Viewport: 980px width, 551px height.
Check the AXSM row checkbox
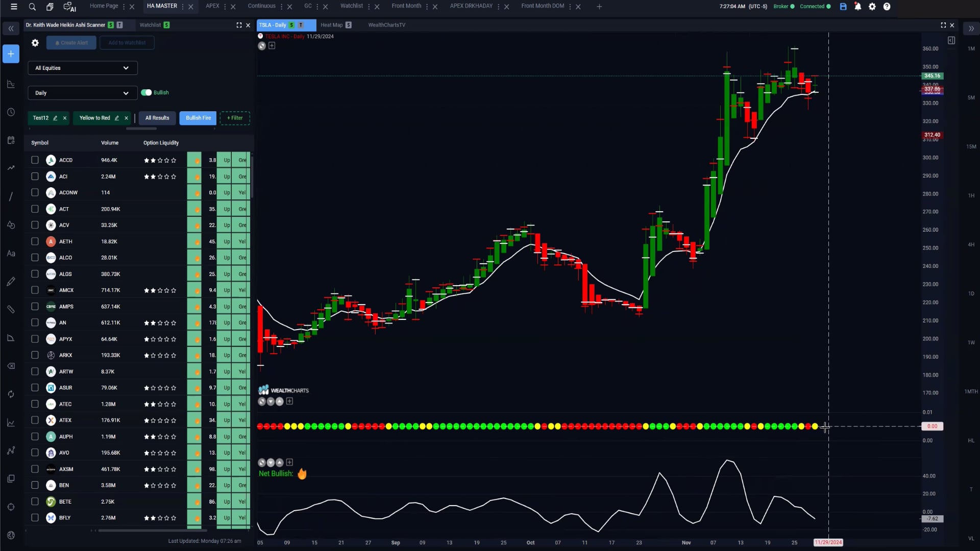pos(35,469)
